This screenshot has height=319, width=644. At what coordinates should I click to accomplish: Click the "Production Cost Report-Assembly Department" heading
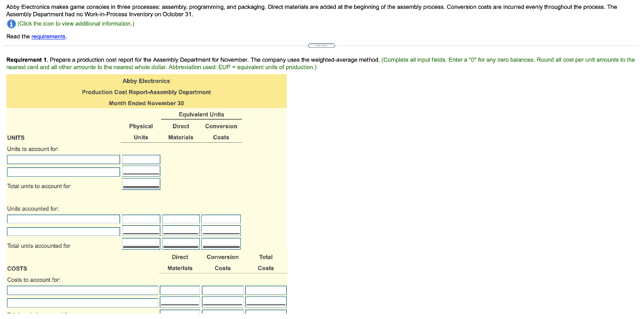tap(146, 92)
